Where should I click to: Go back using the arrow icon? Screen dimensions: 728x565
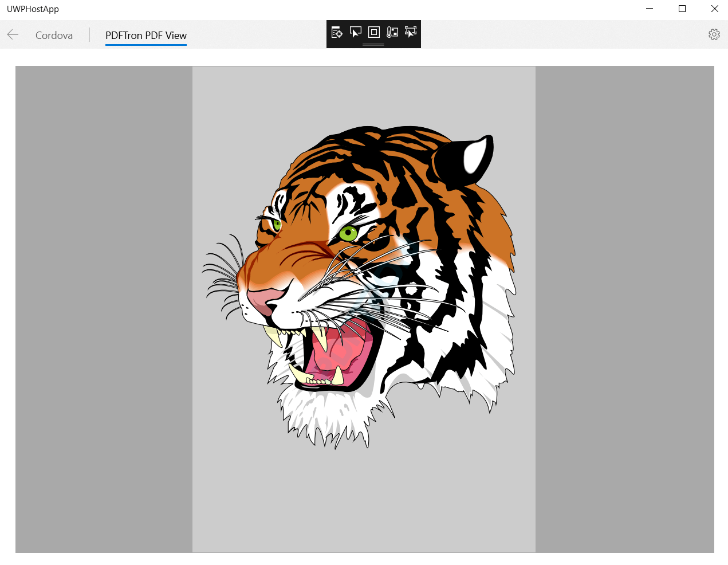pos(13,35)
